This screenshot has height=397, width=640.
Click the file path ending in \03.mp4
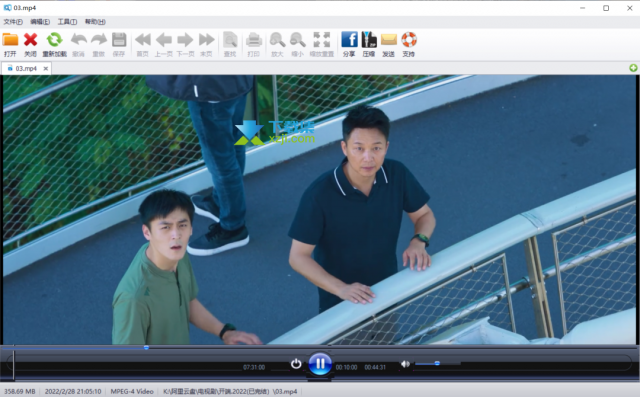click(230, 391)
